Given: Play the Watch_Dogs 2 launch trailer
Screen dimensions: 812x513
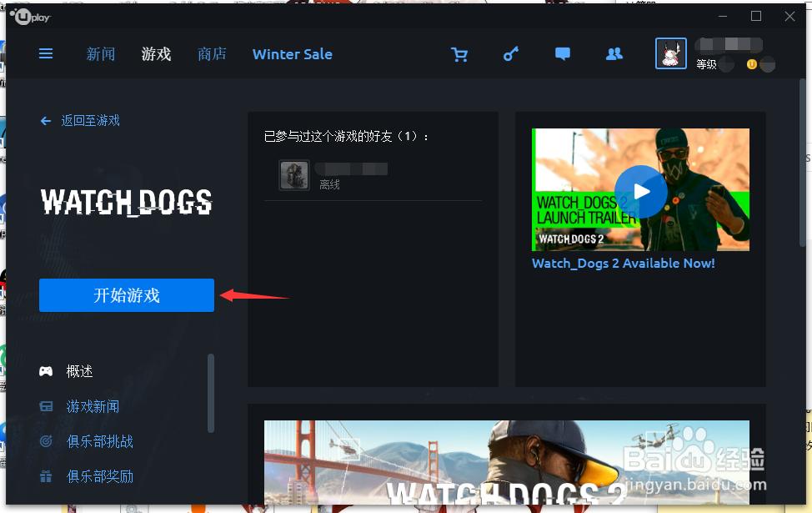Looking at the screenshot, I should pos(639,191).
